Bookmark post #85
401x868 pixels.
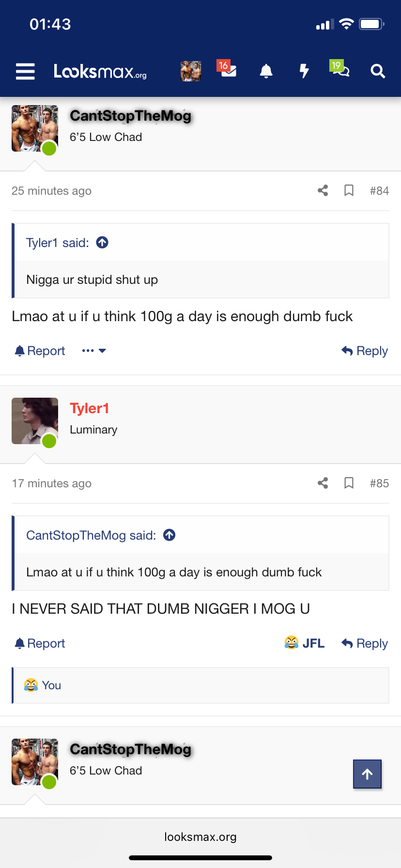pyautogui.click(x=349, y=483)
